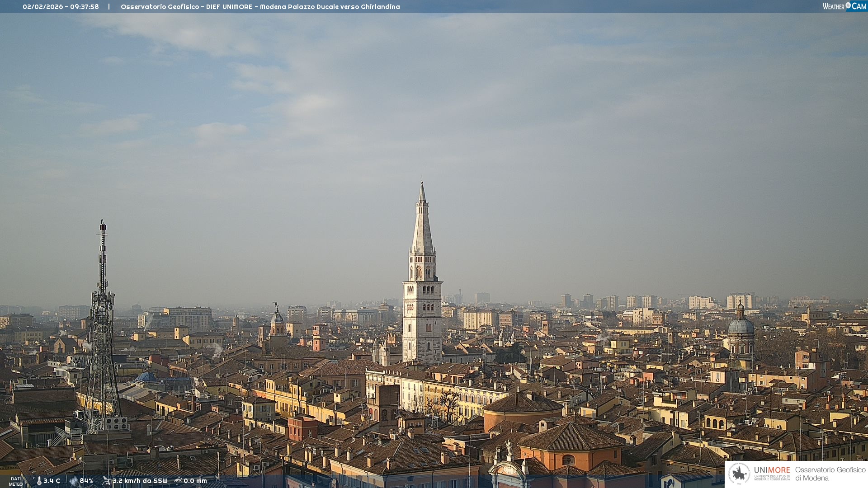
Task: Click the umbrella rainfall icon
Action: click(178, 481)
